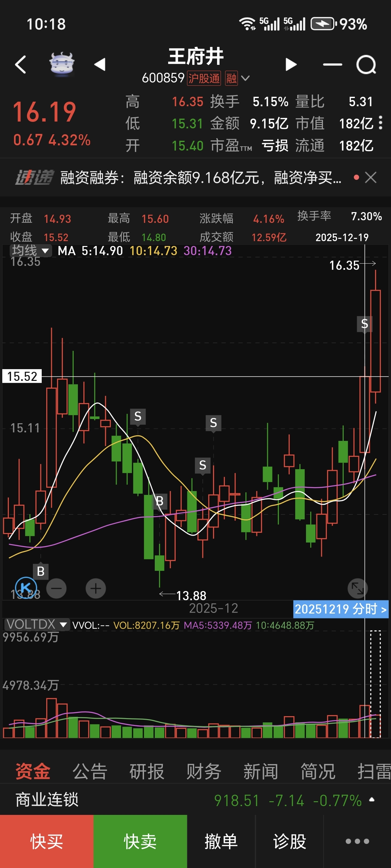Tap the VOL:8207.16万 value
Image resolution: width=391 pixels, height=868 pixels.
tap(147, 625)
